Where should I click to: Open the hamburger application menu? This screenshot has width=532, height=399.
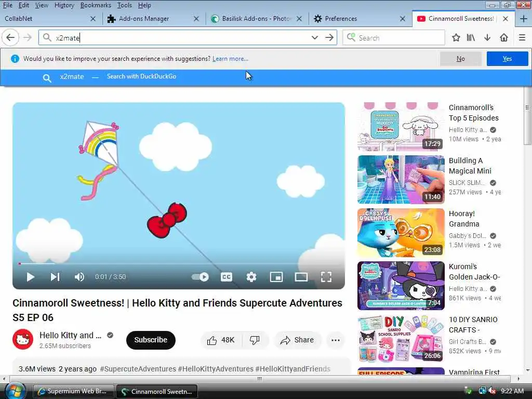click(x=522, y=37)
